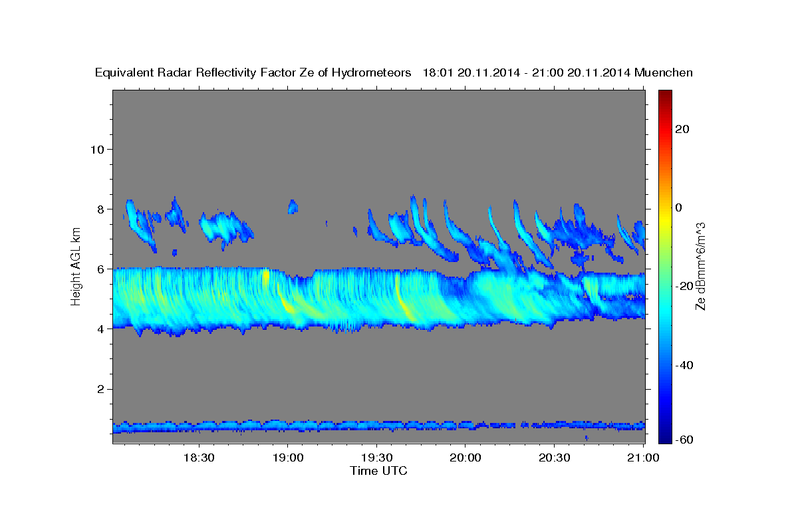798x532 pixels.
Task: Click the 21:00 time tick label
Action: pos(643,458)
